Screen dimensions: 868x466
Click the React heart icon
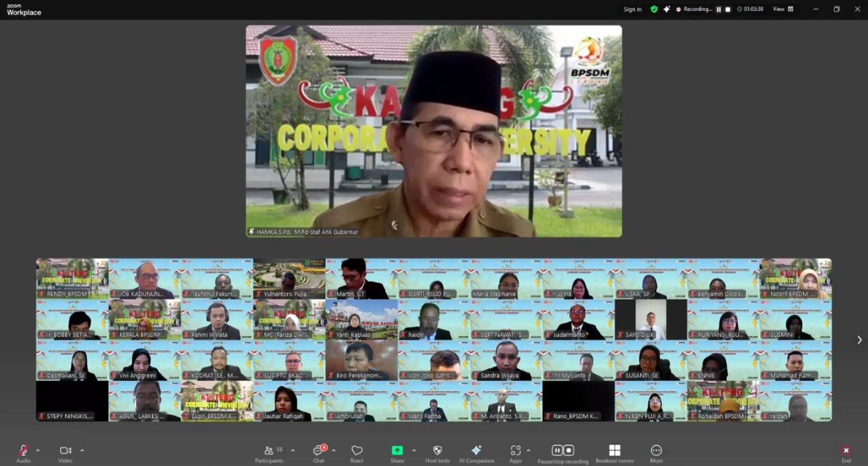coord(356,453)
